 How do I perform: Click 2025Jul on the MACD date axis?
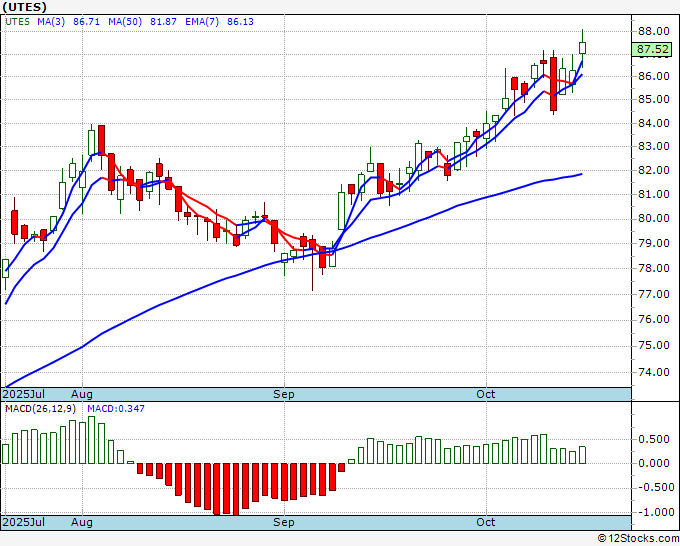[24, 522]
